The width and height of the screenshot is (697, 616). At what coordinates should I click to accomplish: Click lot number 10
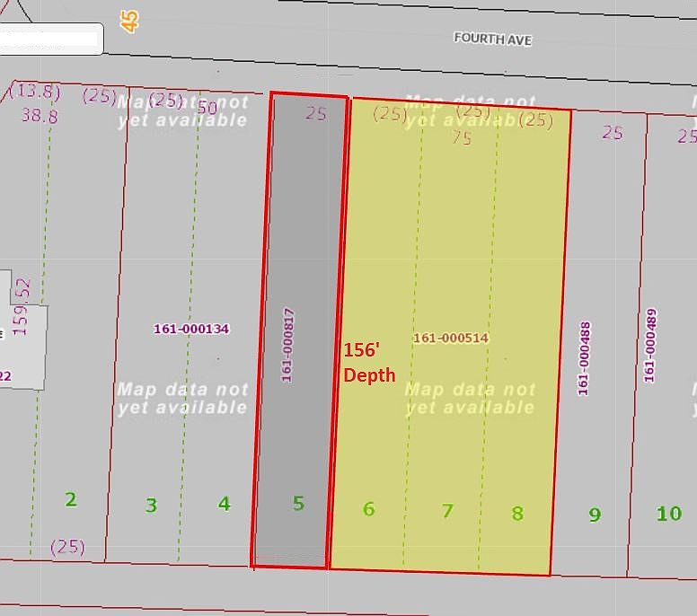coord(669,514)
